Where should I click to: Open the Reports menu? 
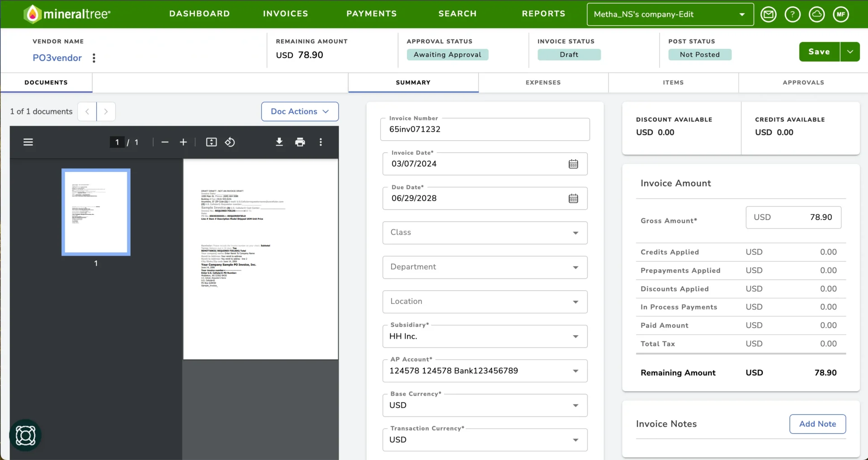click(543, 14)
